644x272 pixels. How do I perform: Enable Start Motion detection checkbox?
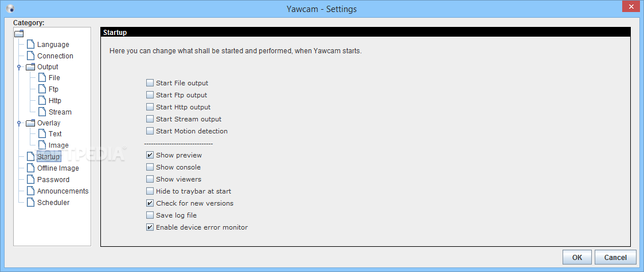[150, 131]
